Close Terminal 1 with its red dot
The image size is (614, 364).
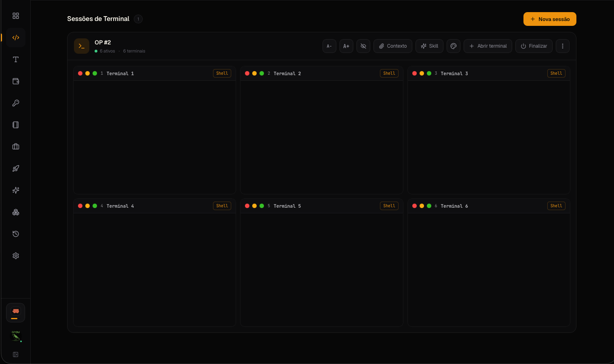[x=80, y=74]
